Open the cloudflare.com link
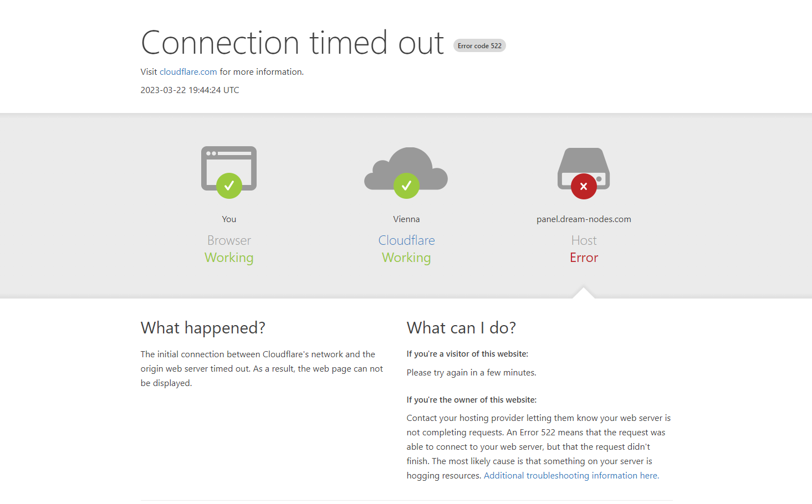The height and width of the screenshot is (504, 812). tap(188, 72)
